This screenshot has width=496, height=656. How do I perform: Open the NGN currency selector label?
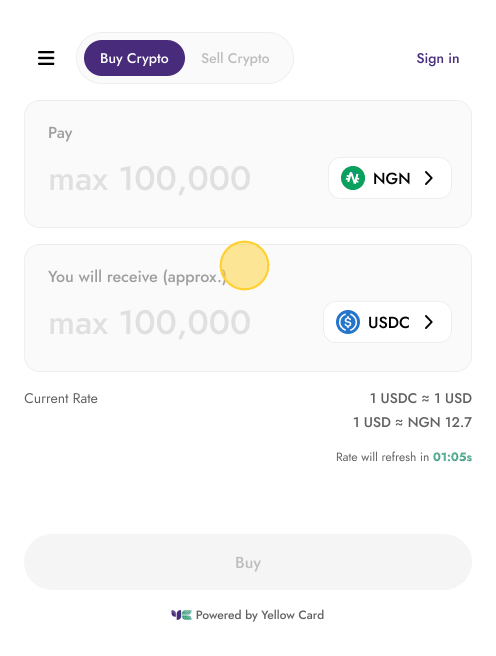click(x=391, y=179)
